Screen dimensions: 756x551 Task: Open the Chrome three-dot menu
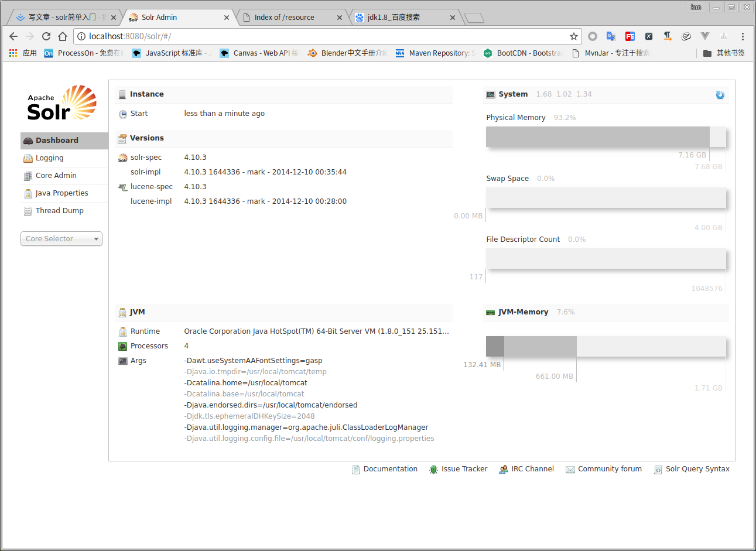tap(743, 36)
